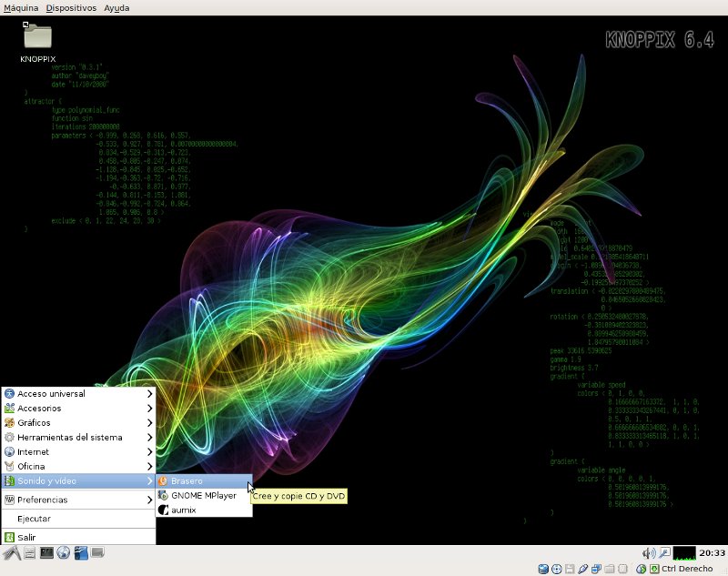Open the Gráficos submenu

point(78,423)
